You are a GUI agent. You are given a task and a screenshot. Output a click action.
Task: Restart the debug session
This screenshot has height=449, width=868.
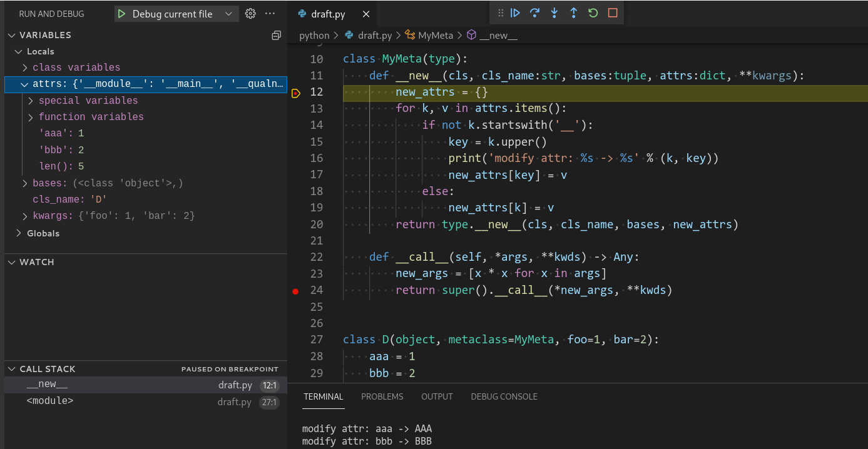[x=593, y=13]
